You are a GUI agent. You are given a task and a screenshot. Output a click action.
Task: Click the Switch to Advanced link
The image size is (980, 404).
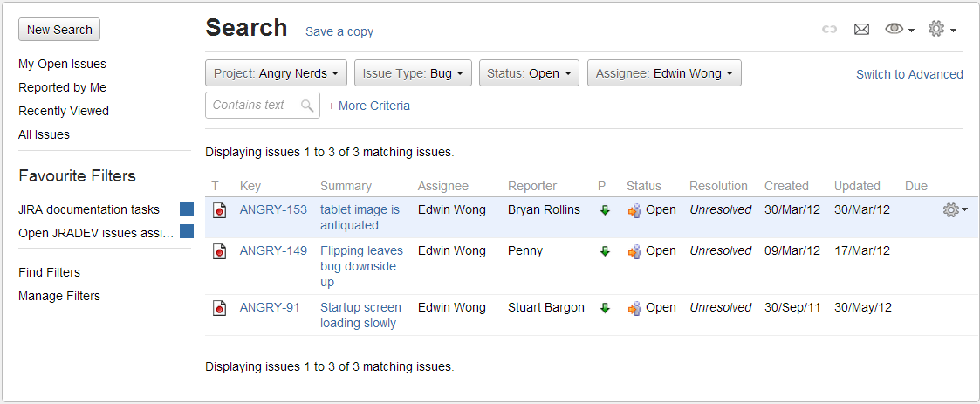coord(909,74)
